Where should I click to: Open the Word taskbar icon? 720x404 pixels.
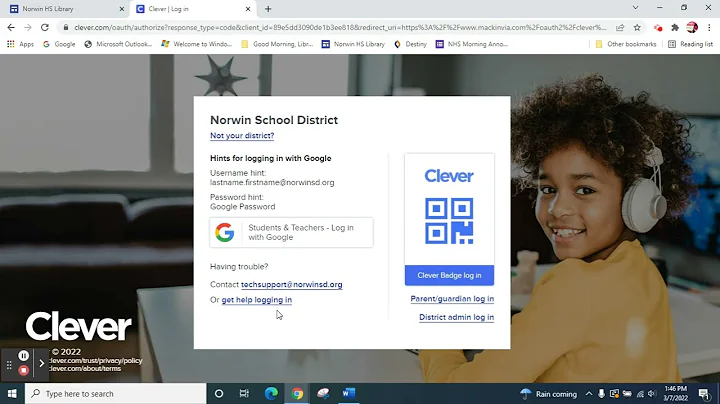click(x=349, y=394)
